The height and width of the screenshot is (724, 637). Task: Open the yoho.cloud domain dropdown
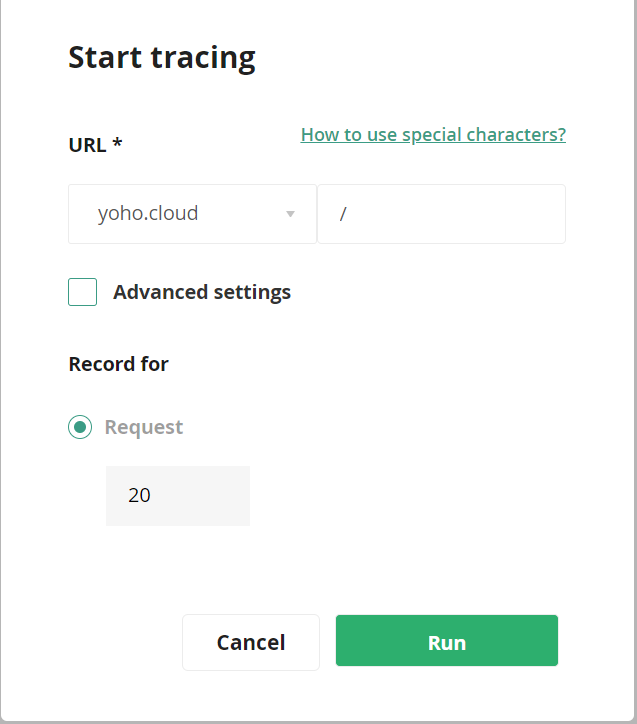[x=192, y=214]
